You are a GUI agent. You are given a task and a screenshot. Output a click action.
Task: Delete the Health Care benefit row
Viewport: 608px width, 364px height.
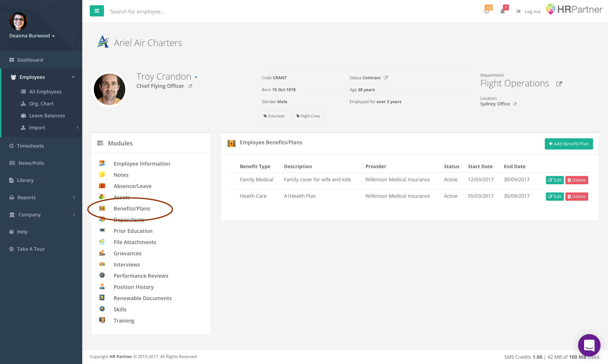(576, 196)
